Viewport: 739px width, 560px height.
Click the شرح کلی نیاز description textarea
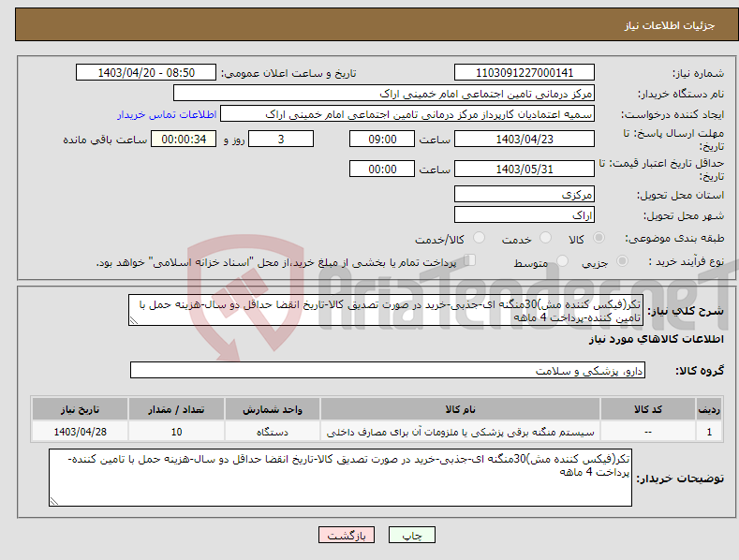(x=386, y=310)
